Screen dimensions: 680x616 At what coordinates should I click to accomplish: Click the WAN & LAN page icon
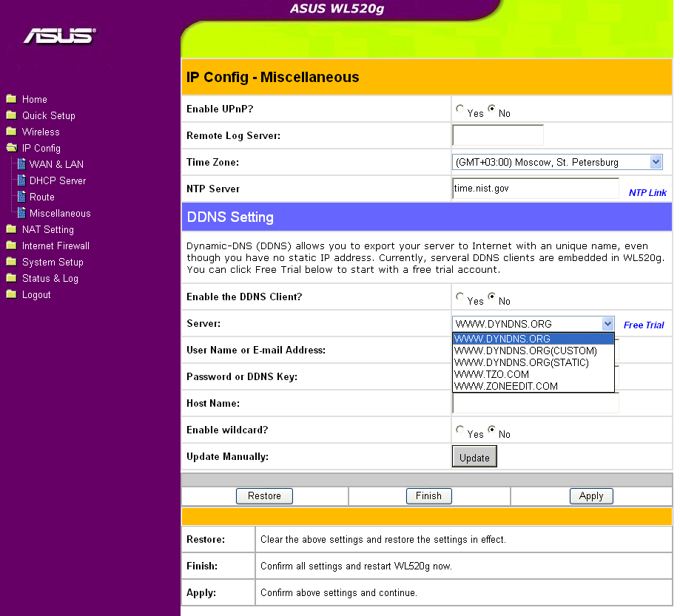21,164
